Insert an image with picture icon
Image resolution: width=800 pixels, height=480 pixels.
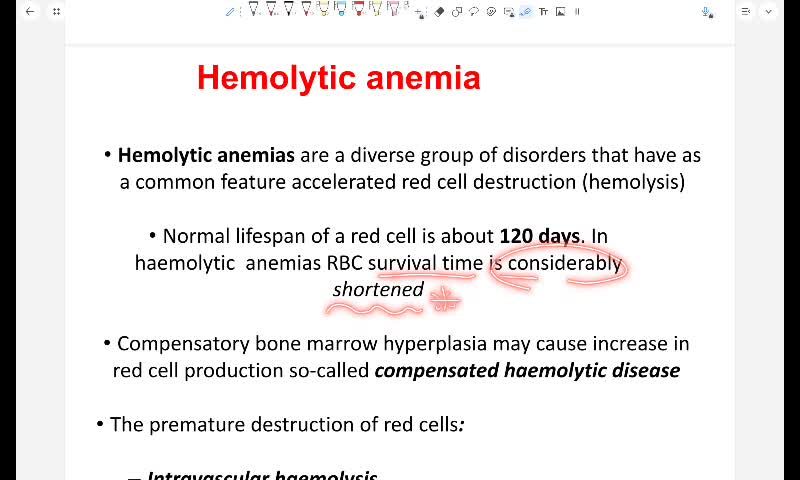point(561,12)
